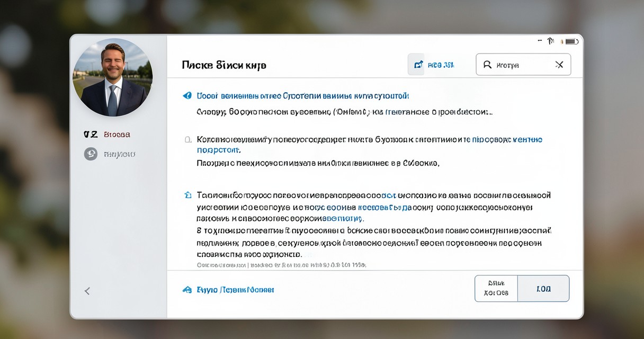Select the red-labeled sidebar entry numbered 02
Screen dimensions: 644x339
point(107,135)
